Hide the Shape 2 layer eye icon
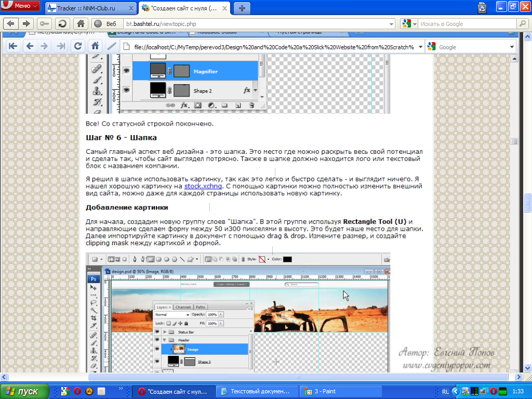 (126, 90)
